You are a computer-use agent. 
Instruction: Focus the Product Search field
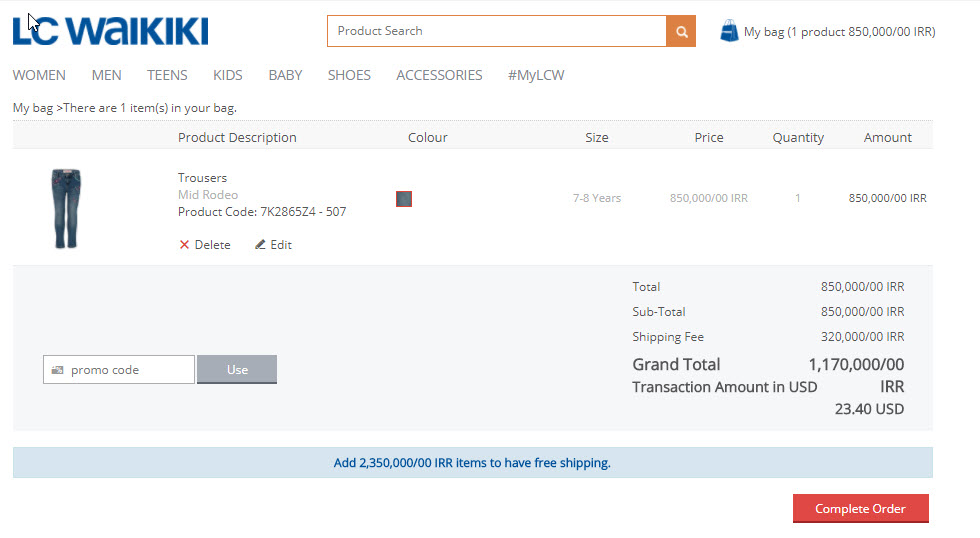(497, 31)
